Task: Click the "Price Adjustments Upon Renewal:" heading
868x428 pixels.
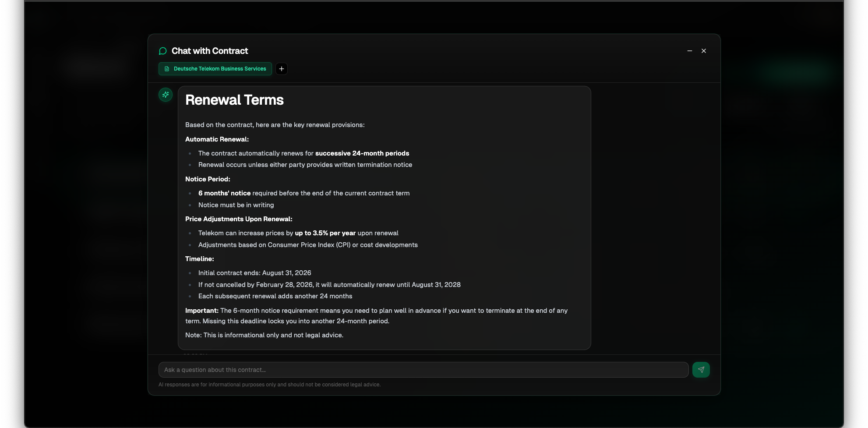Action: [x=239, y=219]
